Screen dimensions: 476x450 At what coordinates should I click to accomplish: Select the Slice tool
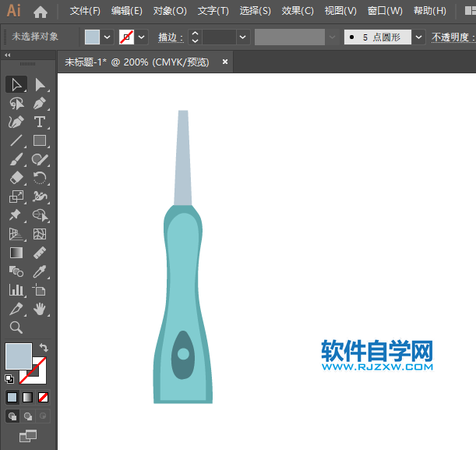click(16, 309)
